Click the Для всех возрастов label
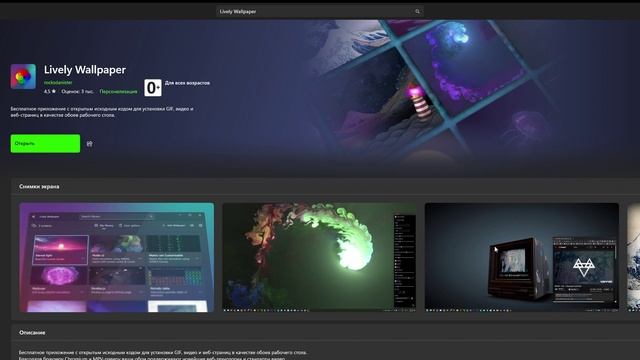This screenshot has height=360, width=640. click(x=187, y=83)
